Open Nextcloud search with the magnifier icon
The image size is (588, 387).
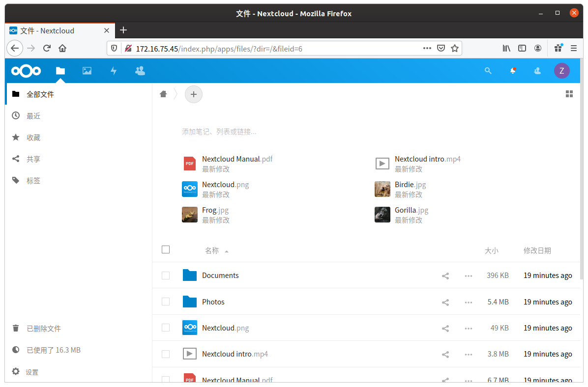pyautogui.click(x=488, y=71)
